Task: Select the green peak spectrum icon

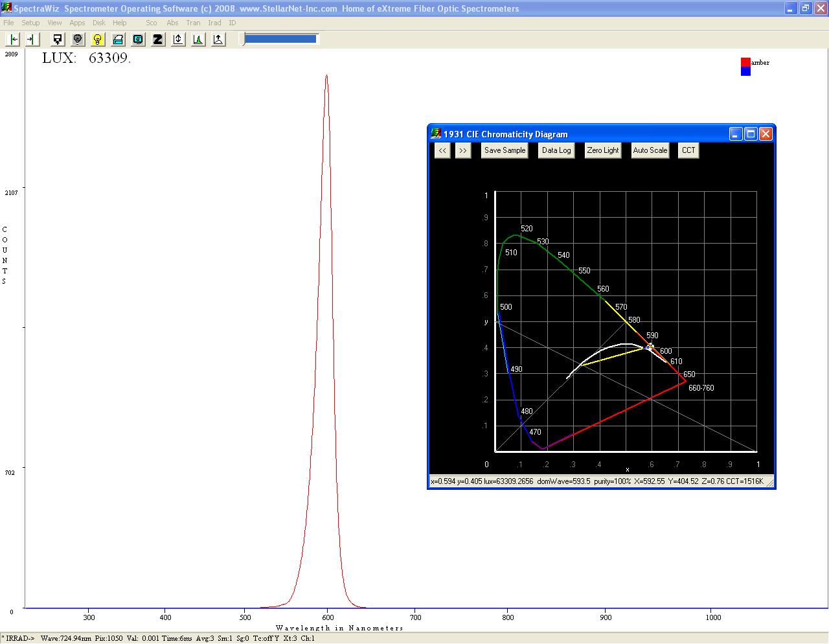Action: pyautogui.click(x=198, y=39)
